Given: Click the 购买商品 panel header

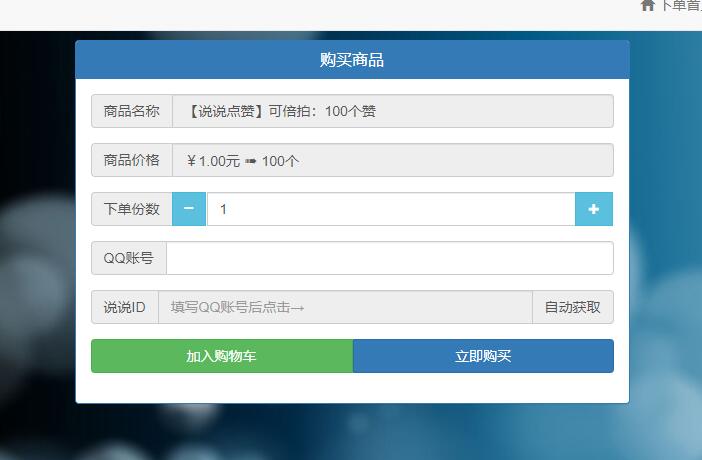Looking at the screenshot, I should pos(352,60).
